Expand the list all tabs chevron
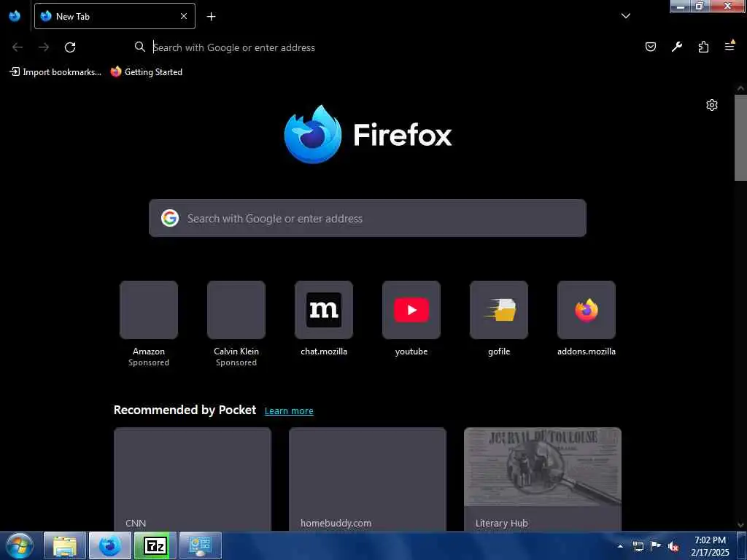 [625, 16]
